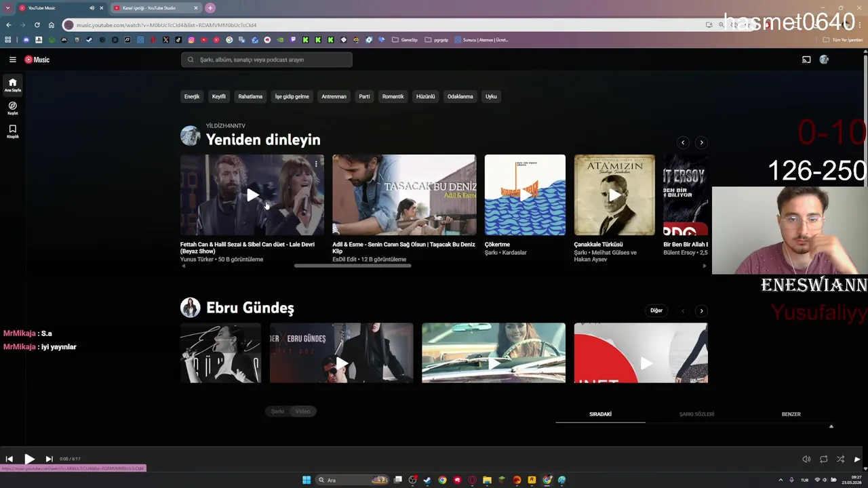Open a new browser tab
868x488 pixels.
[x=210, y=8]
